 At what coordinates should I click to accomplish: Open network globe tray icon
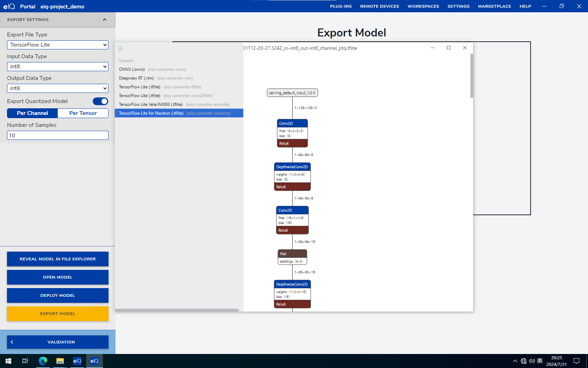(x=524, y=361)
